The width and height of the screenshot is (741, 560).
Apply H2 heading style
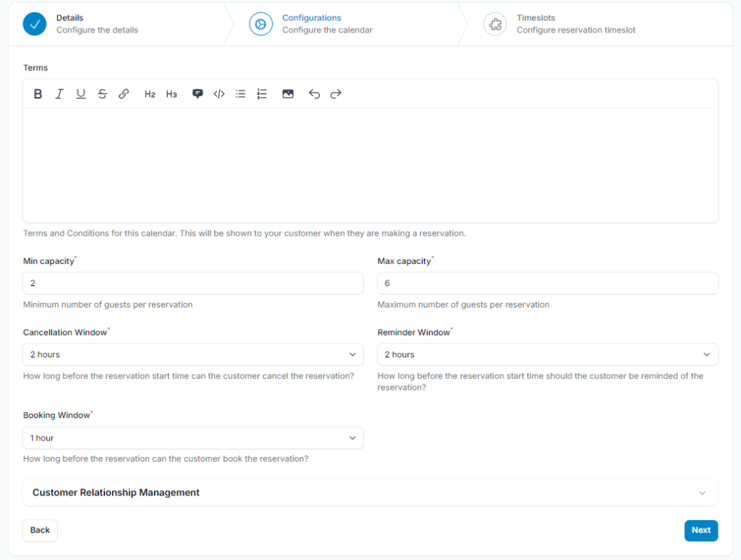pos(150,94)
